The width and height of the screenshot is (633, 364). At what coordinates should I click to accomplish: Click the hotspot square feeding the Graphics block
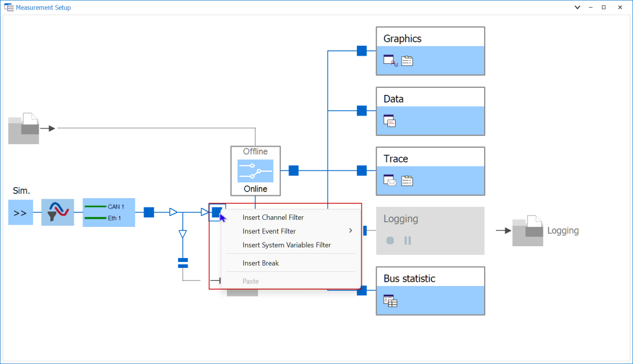pyautogui.click(x=362, y=50)
